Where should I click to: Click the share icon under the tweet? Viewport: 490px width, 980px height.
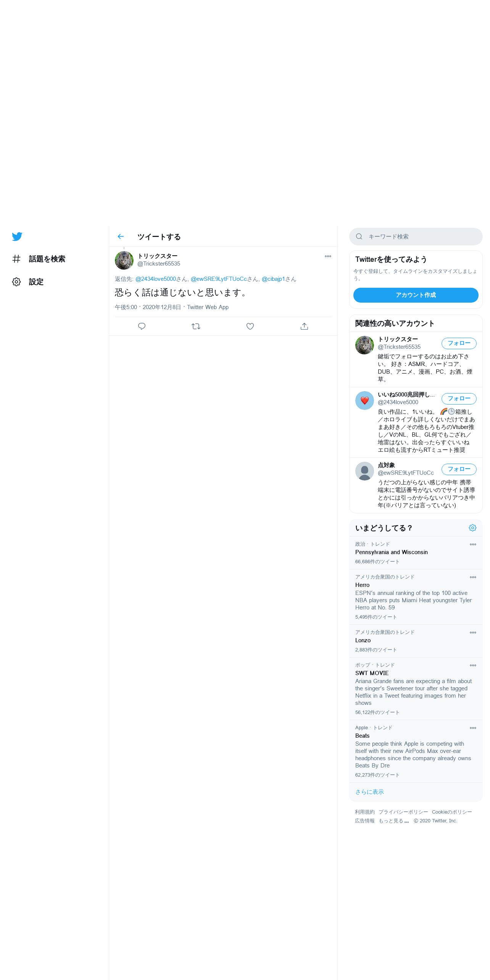pyautogui.click(x=304, y=326)
